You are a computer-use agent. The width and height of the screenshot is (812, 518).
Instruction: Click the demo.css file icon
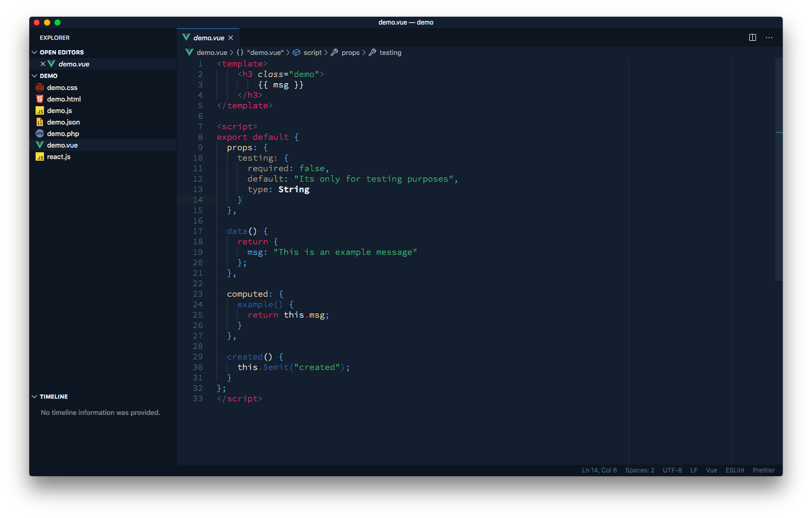click(40, 87)
